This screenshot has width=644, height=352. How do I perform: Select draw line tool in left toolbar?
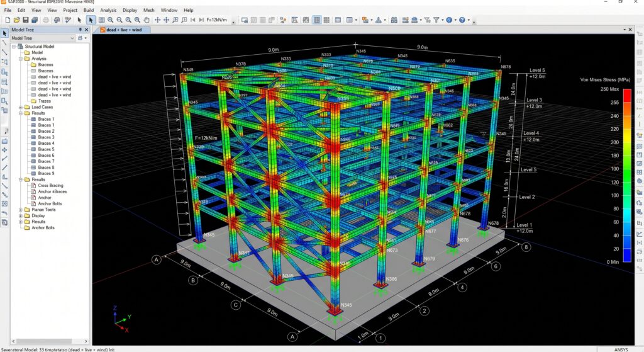click(x=4, y=43)
